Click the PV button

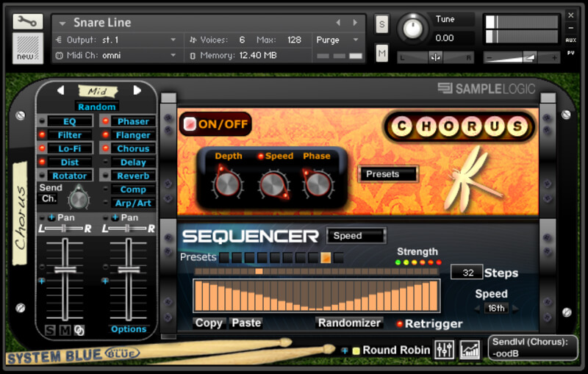[571, 53]
